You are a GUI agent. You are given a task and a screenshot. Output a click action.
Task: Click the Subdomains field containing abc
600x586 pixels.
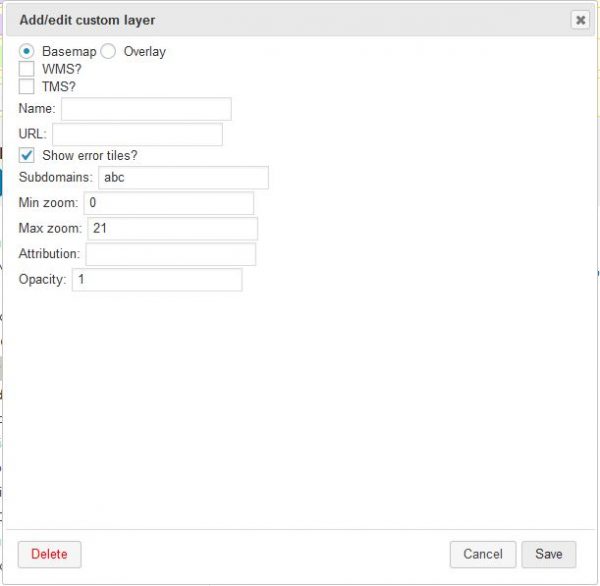pyautogui.click(x=183, y=178)
